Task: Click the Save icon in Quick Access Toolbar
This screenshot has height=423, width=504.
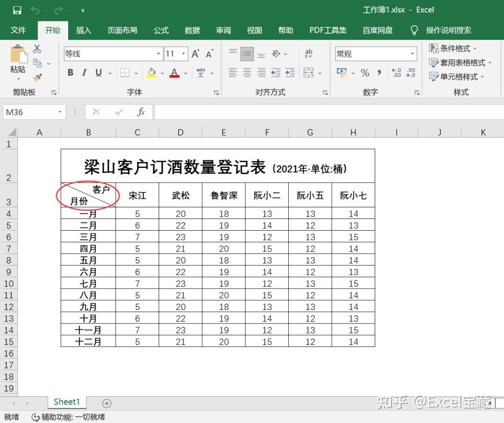Action: point(16,9)
